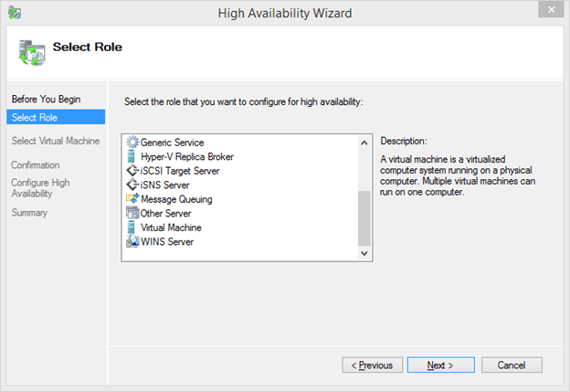This screenshot has width=570, height=392.
Task: Click the Hyper-V Replica Broker icon
Action: (132, 157)
